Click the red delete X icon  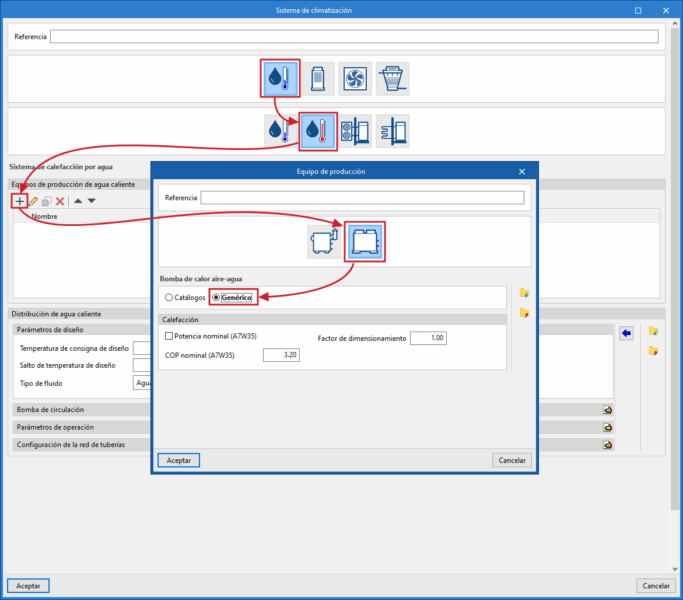tap(60, 201)
